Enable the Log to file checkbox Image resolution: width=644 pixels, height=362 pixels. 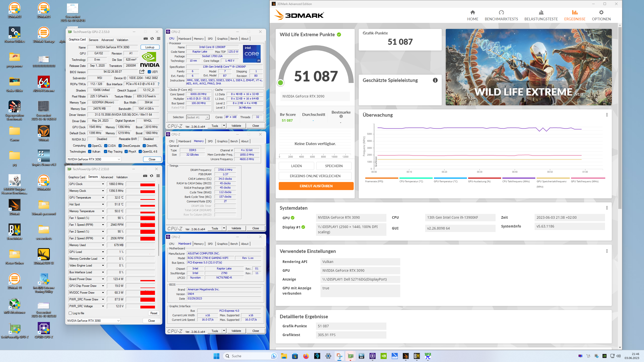[70, 313]
